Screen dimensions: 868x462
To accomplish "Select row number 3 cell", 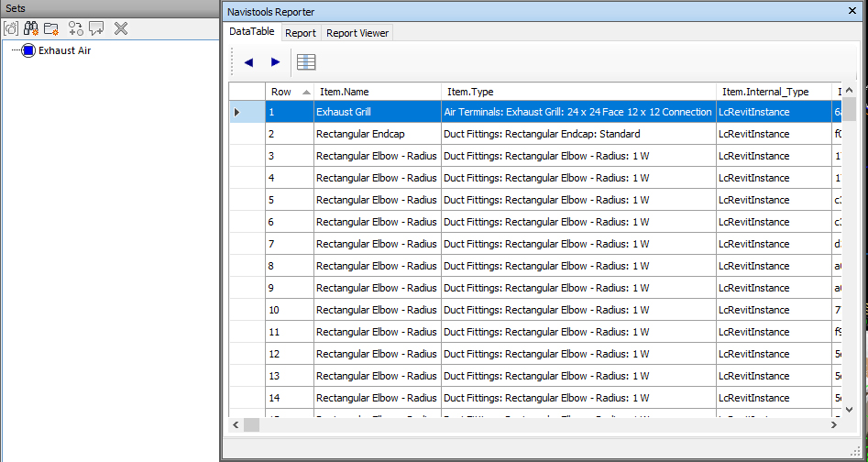I will [290, 156].
